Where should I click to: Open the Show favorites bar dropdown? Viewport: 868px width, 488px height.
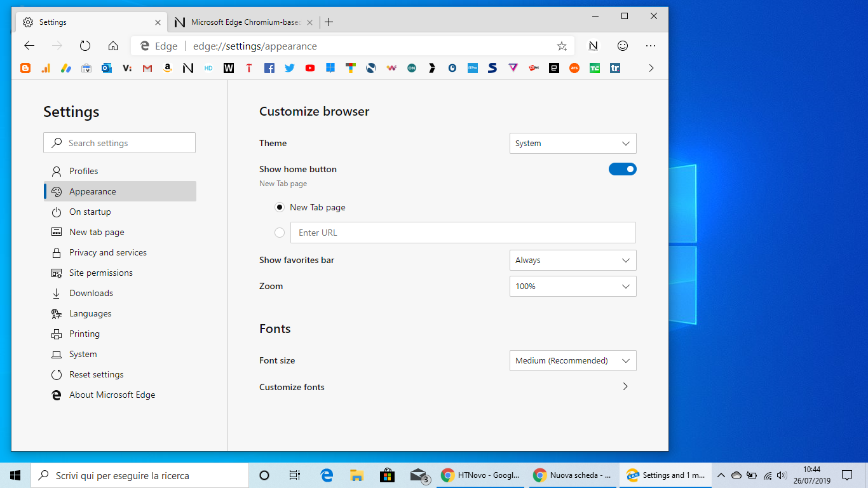pos(573,260)
